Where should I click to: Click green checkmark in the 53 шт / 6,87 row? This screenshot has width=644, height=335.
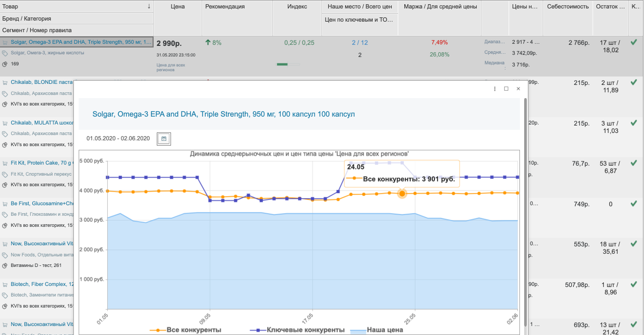click(x=633, y=164)
